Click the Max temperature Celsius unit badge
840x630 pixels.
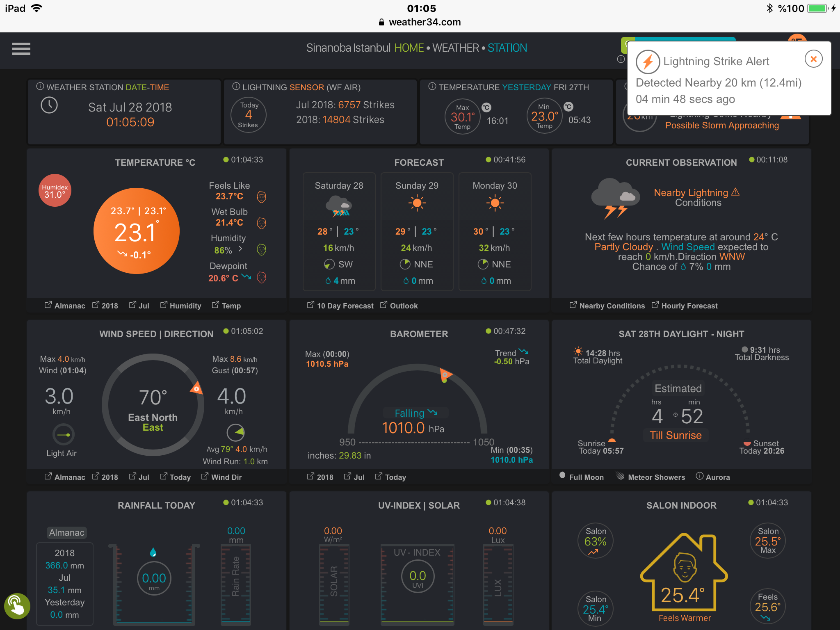[x=486, y=107]
